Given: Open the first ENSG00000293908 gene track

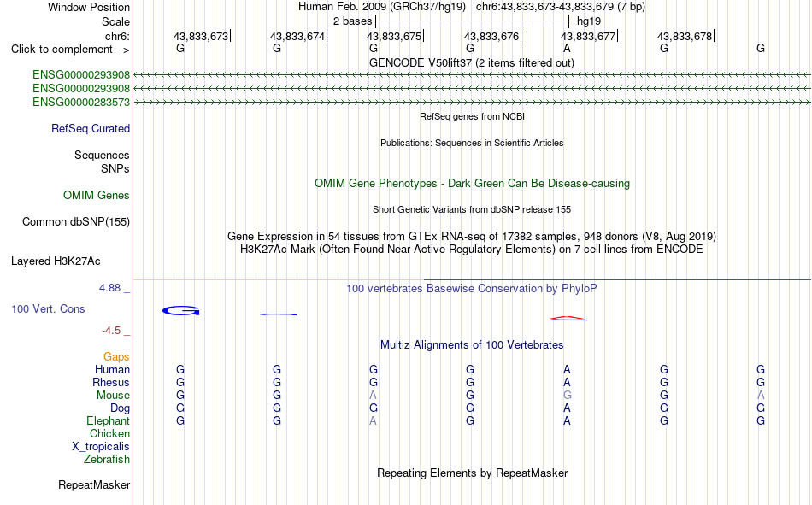Looking at the screenshot, I should (81, 74).
